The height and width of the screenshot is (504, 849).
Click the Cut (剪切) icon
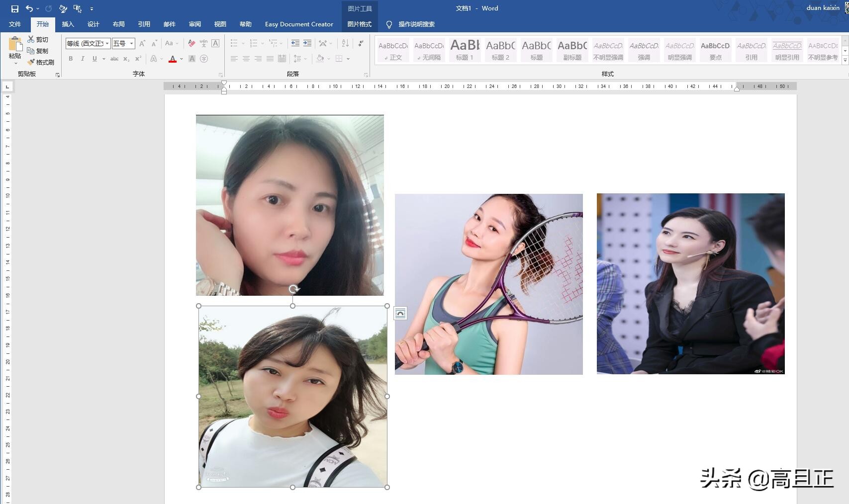[31, 39]
